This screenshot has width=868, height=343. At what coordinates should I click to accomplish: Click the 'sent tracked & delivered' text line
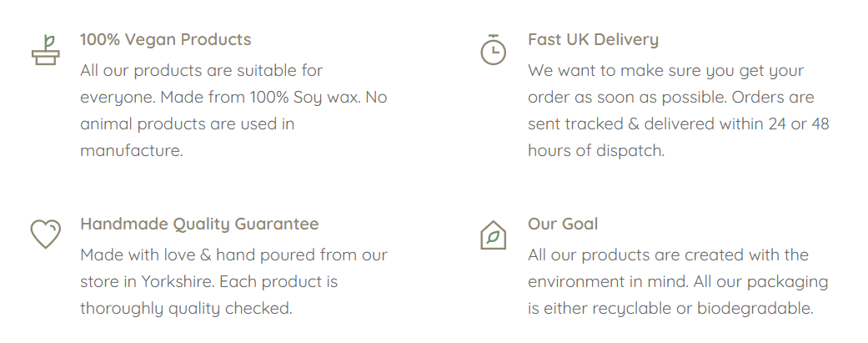click(678, 124)
